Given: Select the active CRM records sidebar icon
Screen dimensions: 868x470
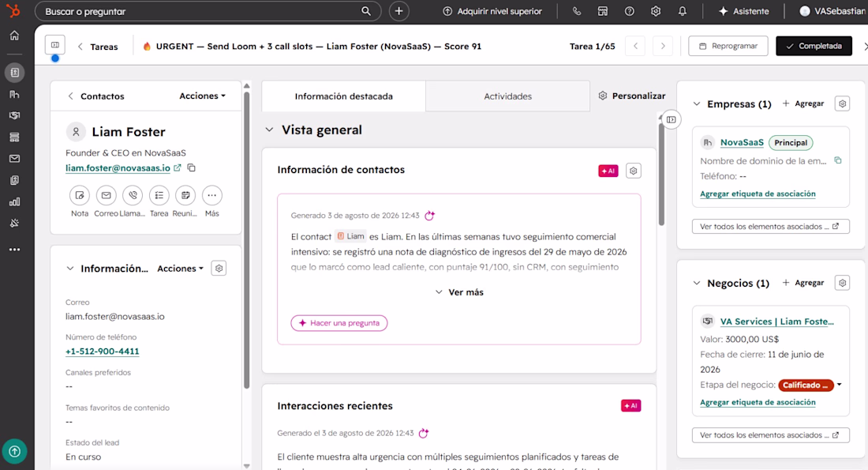Looking at the screenshot, I should (14, 73).
